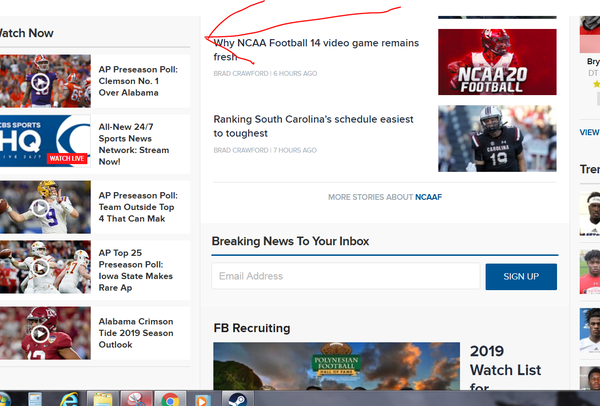The image size is (600, 406).
Task: Click the Windows Start orb
Action: click(5, 399)
